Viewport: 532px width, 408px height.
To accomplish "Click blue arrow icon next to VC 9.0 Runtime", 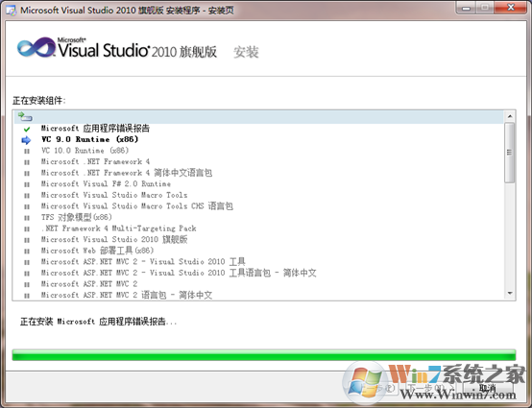I will [26, 140].
